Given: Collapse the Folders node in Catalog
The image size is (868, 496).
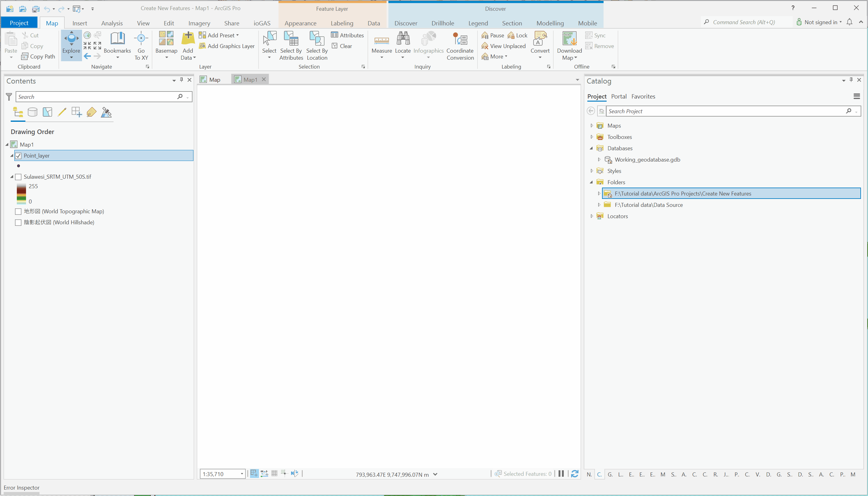Looking at the screenshot, I should 591,182.
